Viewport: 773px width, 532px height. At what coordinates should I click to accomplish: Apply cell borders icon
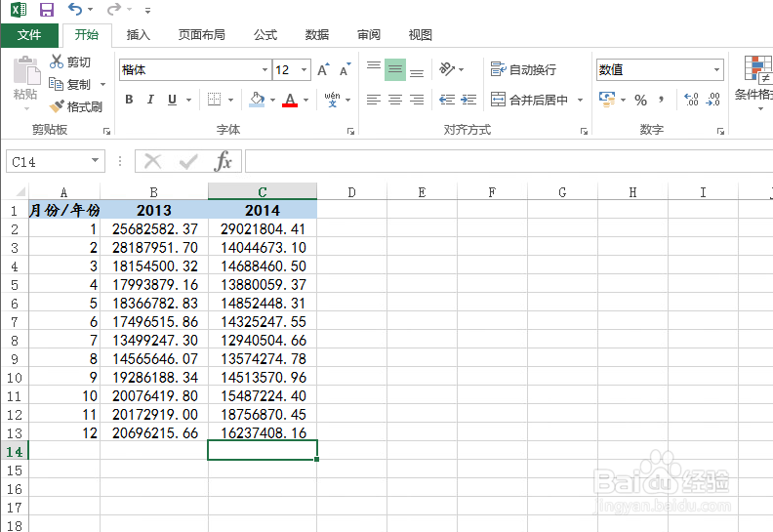(x=214, y=100)
